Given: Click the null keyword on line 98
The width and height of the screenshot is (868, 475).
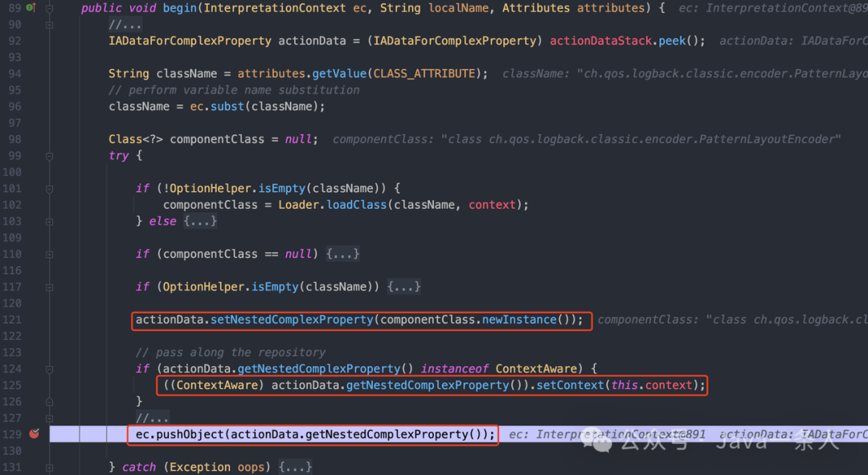Looking at the screenshot, I should coord(298,140).
